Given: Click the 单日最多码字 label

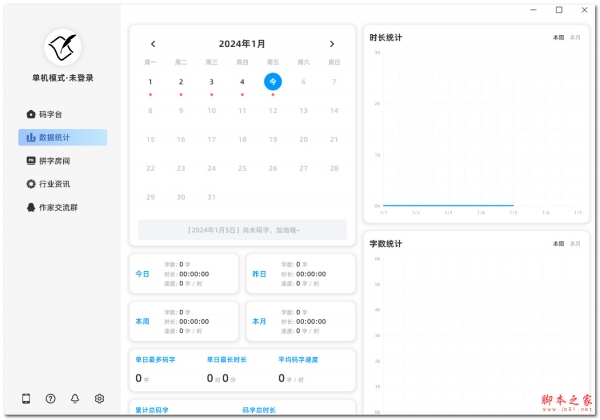Looking at the screenshot, I should 155,360.
